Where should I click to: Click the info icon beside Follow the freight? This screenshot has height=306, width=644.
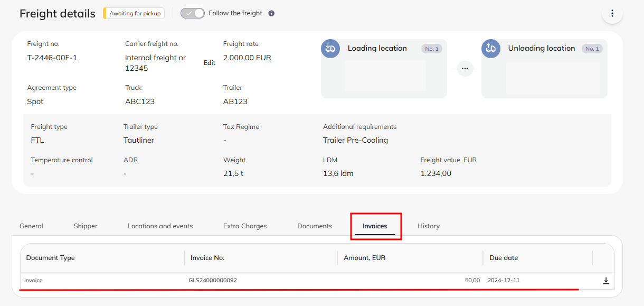pos(271,13)
